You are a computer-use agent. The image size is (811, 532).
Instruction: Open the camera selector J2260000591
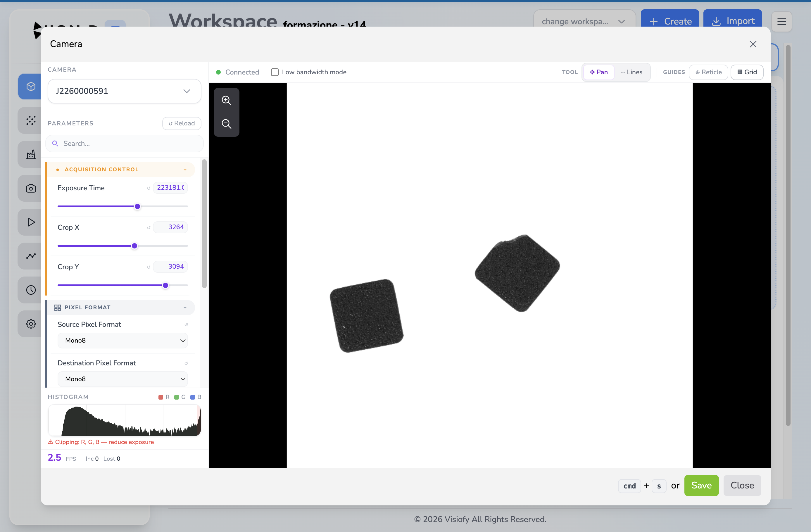pyautogui.click(x=124, y=91)
